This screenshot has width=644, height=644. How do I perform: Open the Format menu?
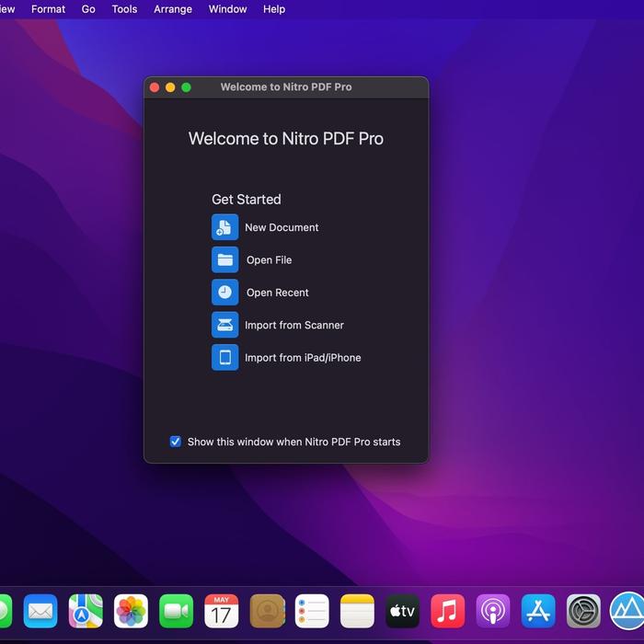tap(48, 9)
